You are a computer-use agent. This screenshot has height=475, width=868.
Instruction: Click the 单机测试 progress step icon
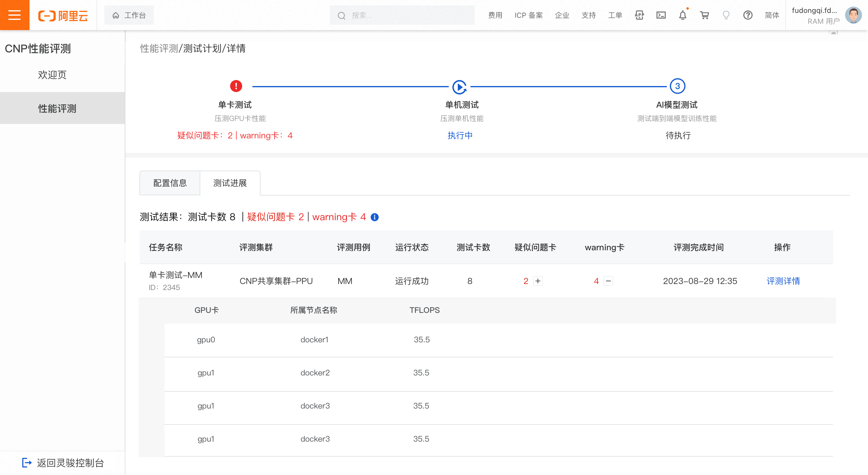[459, 87]
